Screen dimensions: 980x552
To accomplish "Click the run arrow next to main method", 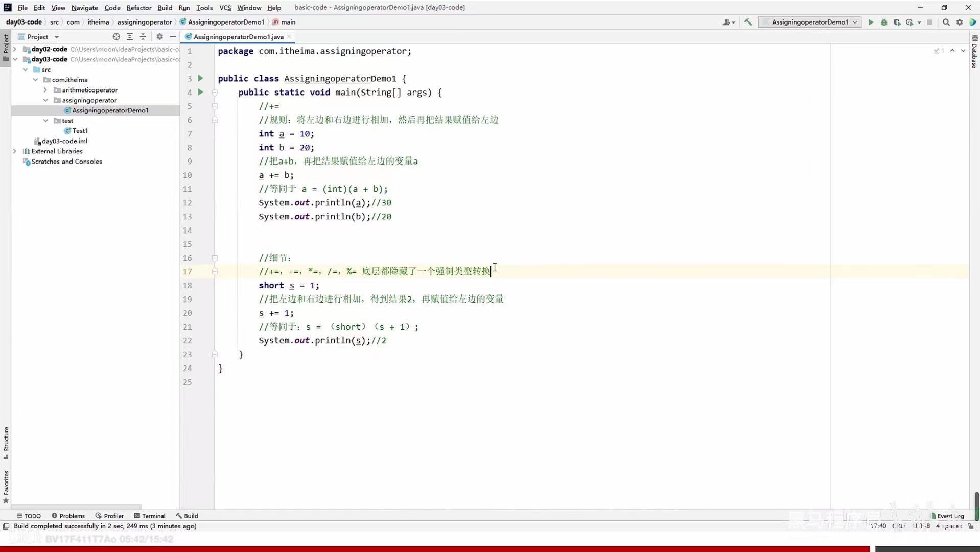I will tap(200, 92).
